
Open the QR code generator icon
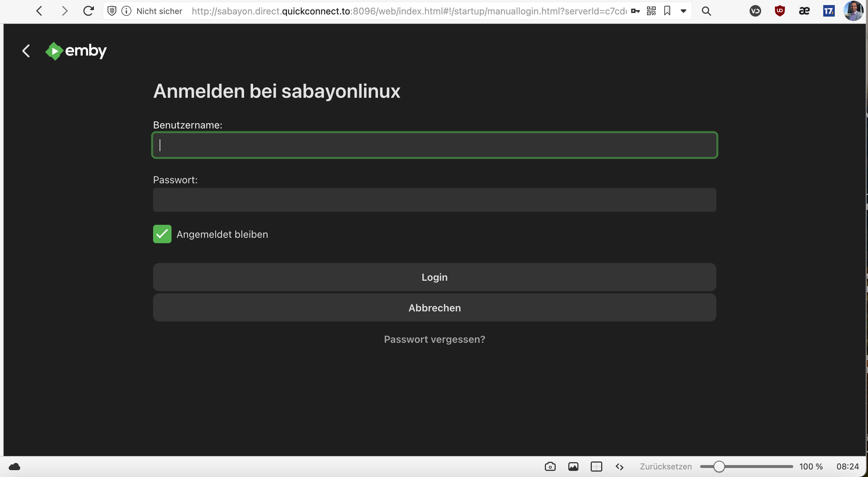pyautogui.click(x=651, y=11)
